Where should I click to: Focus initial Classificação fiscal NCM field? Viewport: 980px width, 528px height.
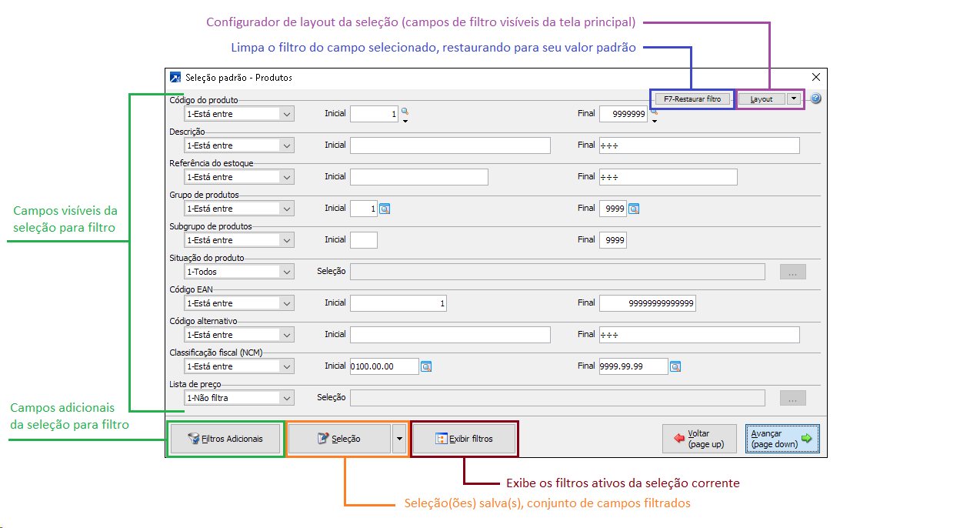(x=385, y=366)
